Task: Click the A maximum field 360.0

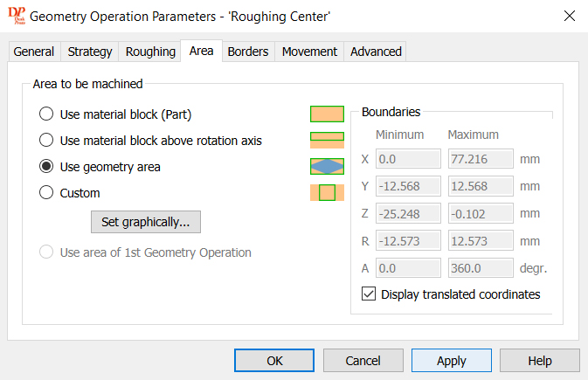Action: click(481, 268)
